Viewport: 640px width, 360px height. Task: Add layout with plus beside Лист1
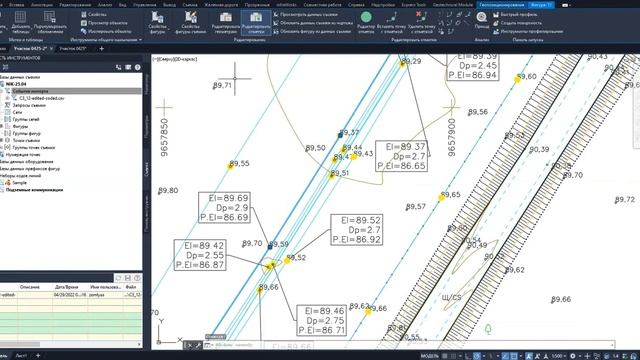click(x=38, y=356)
